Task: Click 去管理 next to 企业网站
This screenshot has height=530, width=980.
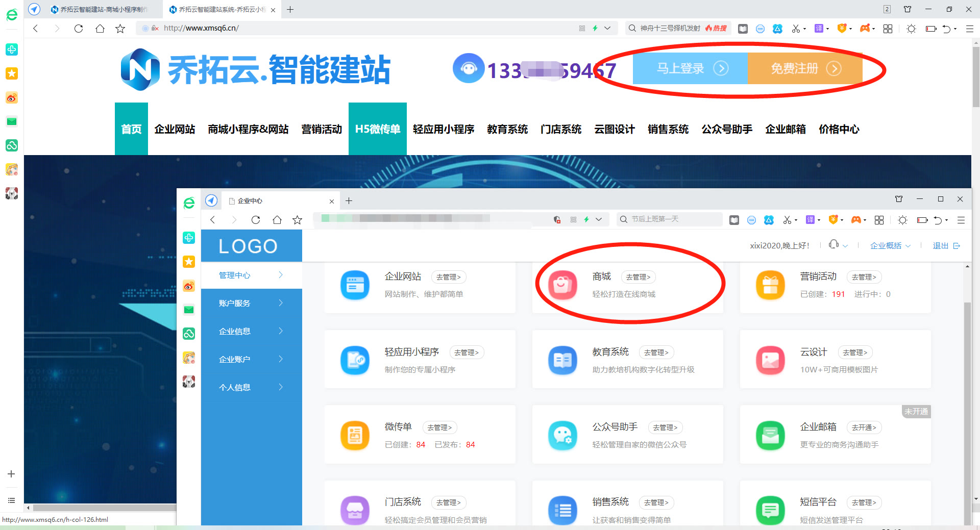Action: coord(449,277)
